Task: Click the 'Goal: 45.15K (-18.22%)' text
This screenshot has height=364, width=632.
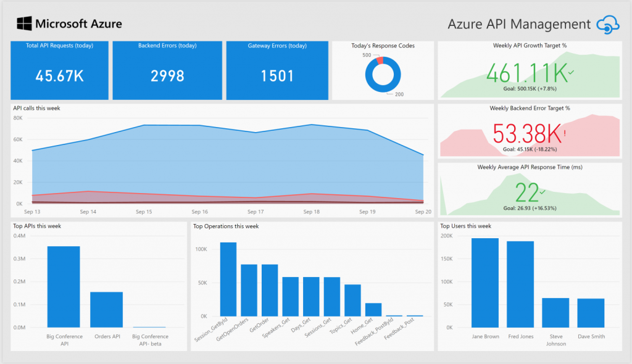Action: 530,149
